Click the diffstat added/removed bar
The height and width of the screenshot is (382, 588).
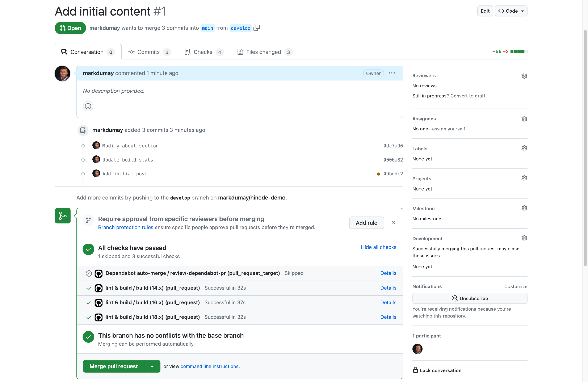point(518,52)
